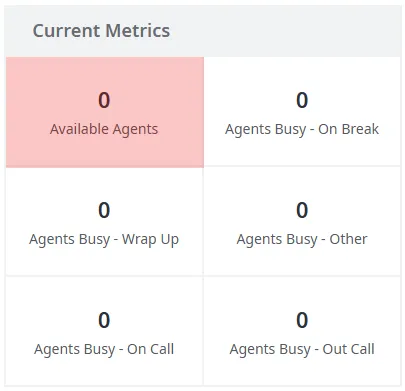The image size is (405, 391).
Task: Open the Agents Busy - Out Call label
Action: coord(302,349)
